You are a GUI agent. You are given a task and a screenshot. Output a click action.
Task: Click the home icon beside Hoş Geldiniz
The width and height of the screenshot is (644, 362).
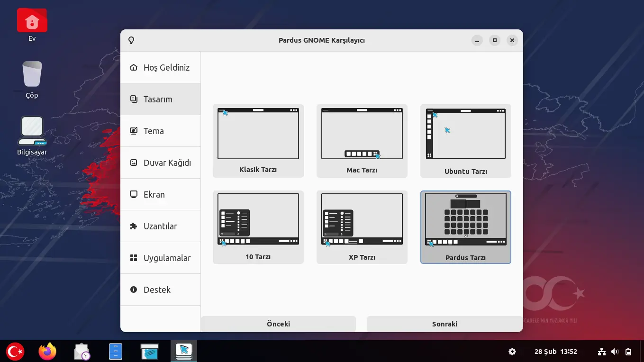pos(134,67)
